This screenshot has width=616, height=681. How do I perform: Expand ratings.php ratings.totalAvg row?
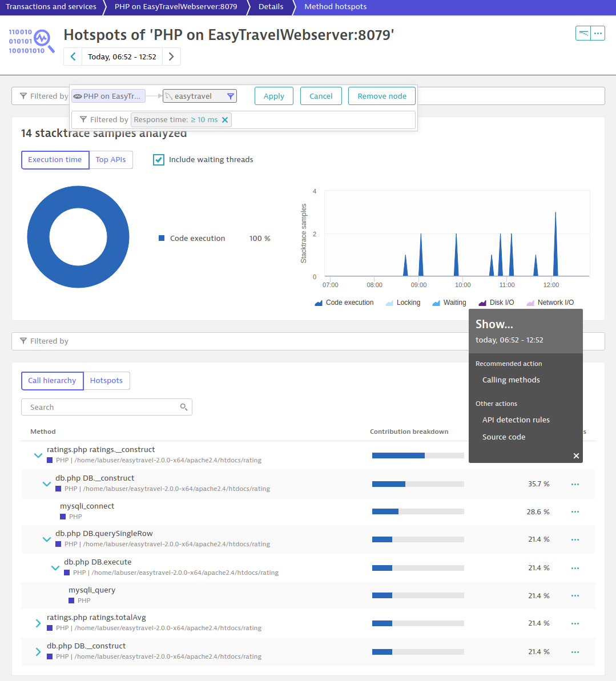(38, 623)
